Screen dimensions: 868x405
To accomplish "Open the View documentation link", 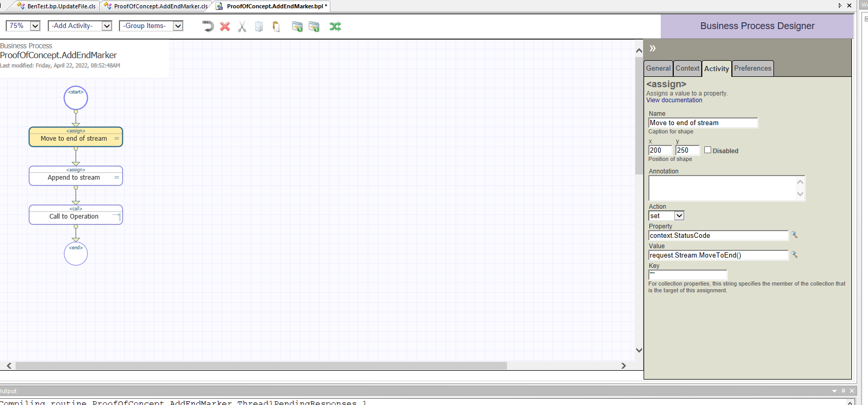I will click(x=674, y=100).
